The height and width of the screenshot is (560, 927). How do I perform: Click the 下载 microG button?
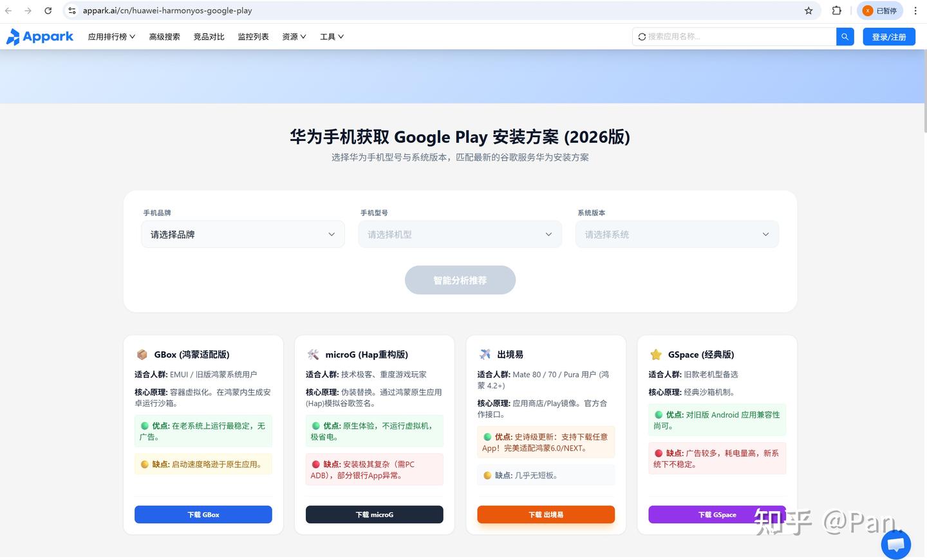click(374, 514)
